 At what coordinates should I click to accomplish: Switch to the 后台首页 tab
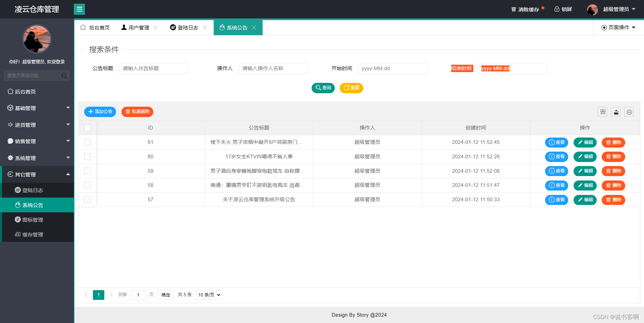point(95,28)
